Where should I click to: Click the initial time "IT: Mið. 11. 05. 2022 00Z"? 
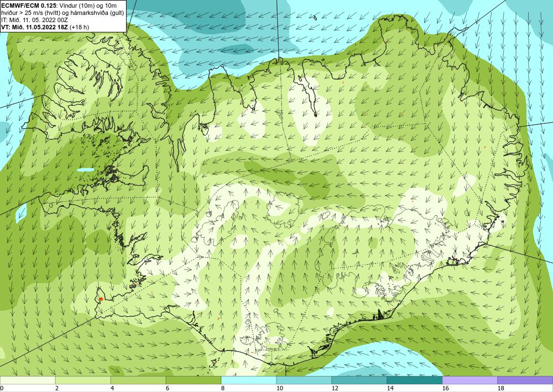34,20
